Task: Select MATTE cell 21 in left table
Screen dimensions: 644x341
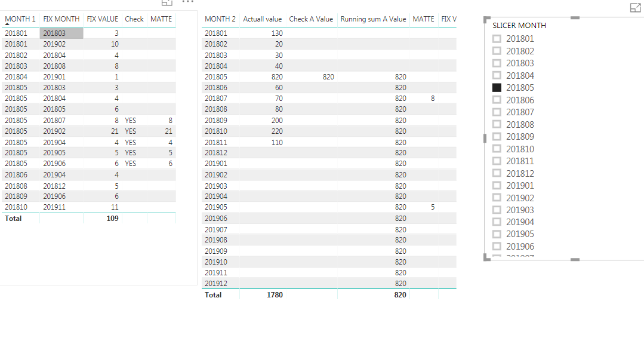Action: click(168, 131)
